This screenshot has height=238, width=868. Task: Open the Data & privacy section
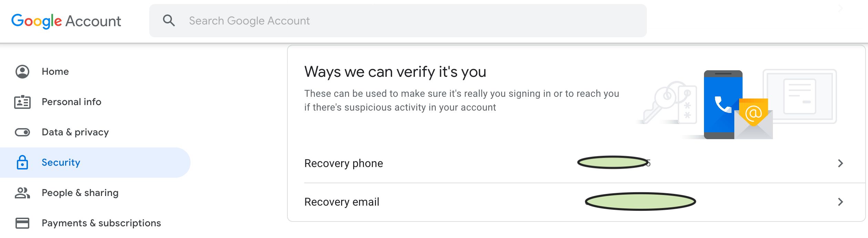(75, 132)
